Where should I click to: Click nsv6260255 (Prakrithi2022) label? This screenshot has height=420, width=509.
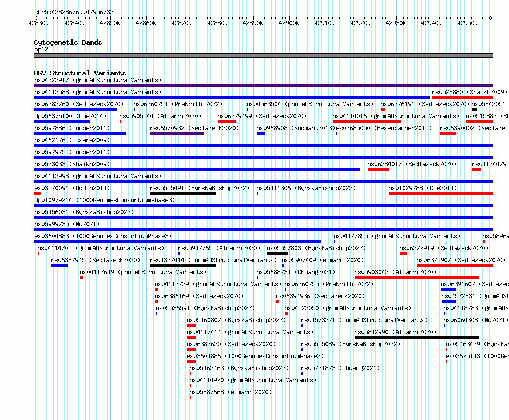(329, 284)
